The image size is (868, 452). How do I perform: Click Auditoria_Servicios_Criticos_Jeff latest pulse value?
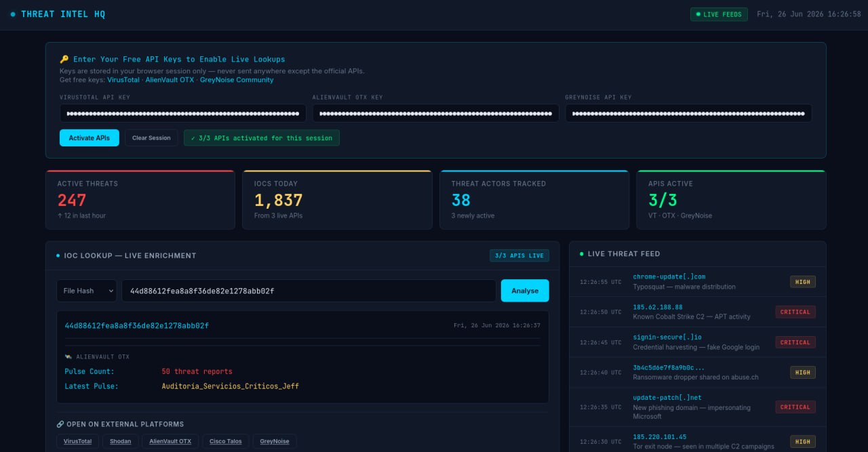click(x=231, y=386)
